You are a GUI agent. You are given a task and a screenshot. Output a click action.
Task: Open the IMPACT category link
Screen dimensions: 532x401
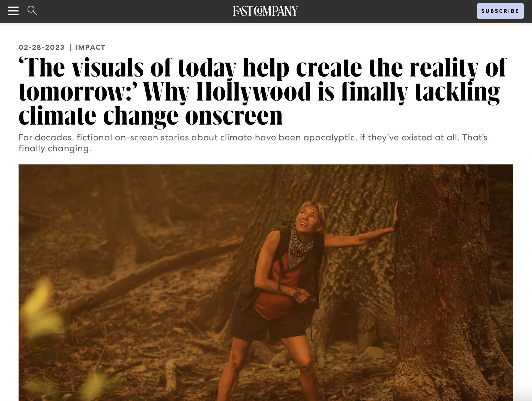click(x=90, y=47)
